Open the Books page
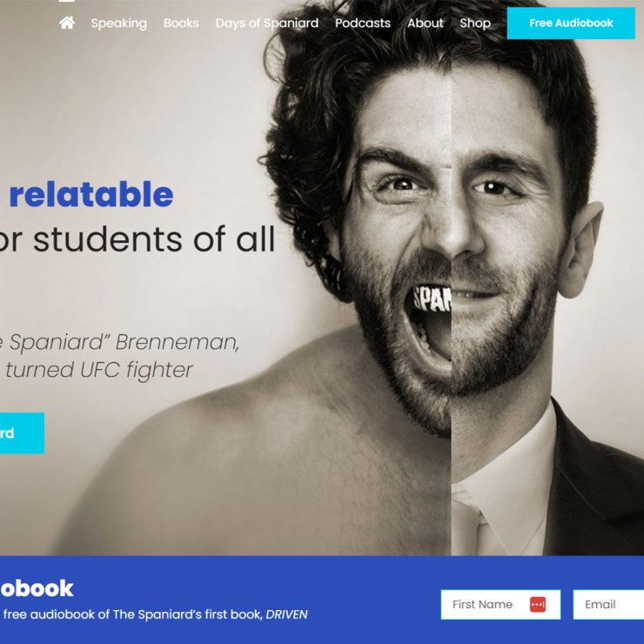Screen dimensions: 644x644 [181, 23]
